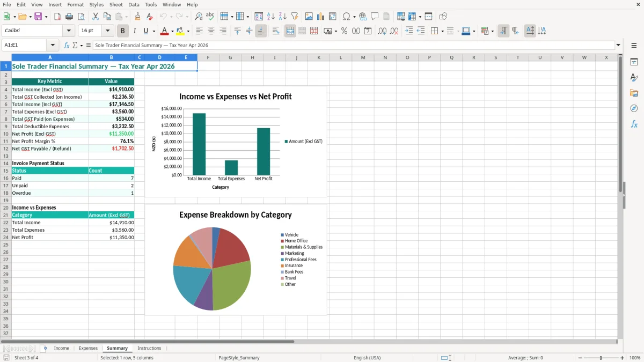Click the Export as PDF icon
644x362 pixels.
tap(57, 17)
